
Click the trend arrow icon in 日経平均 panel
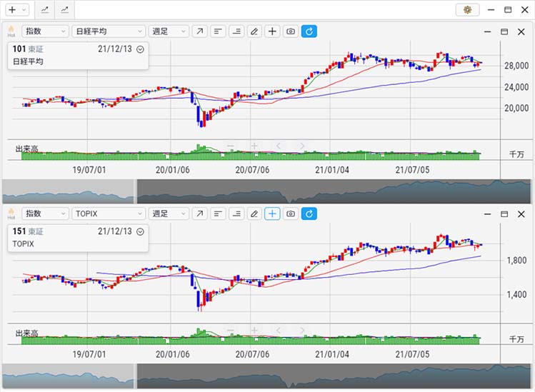(x=199, y=31)
